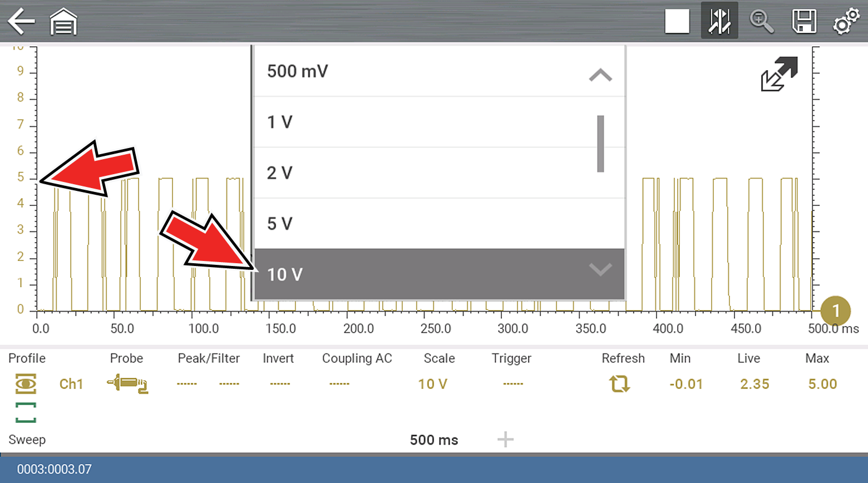Toggle the Invert setting for Ch1
The image size is (868, 483).
pos(279,384)
